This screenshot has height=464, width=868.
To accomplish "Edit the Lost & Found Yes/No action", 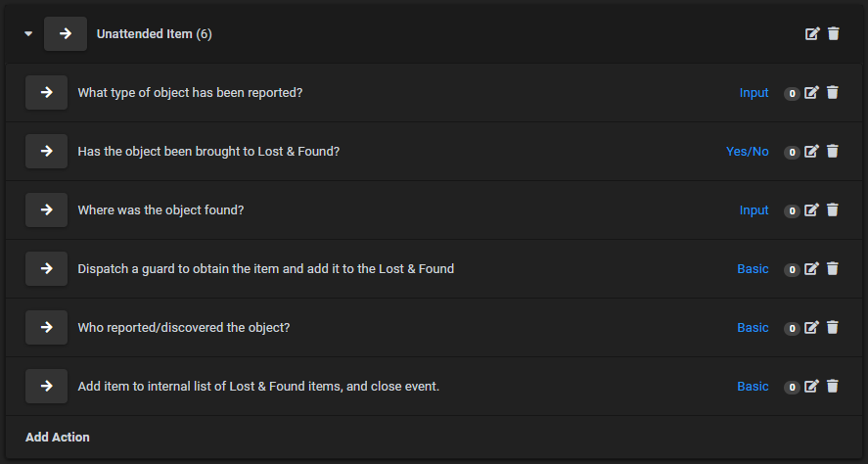I will click(811, 151).
